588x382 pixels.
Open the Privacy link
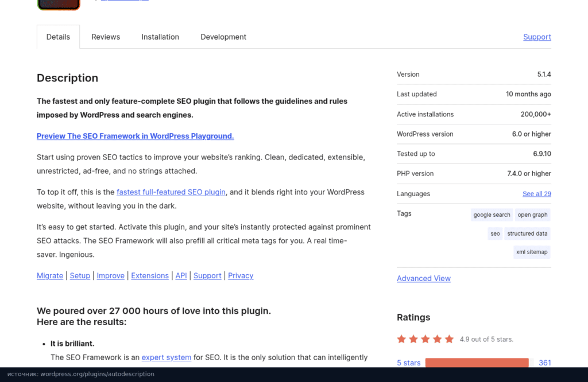tap(241, 276)
